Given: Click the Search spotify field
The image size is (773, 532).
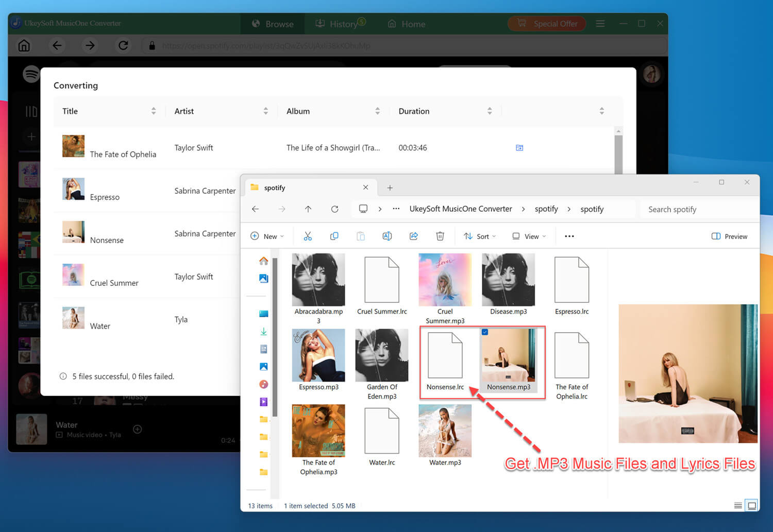Looking at the screenshot, I should coord(698,209).
